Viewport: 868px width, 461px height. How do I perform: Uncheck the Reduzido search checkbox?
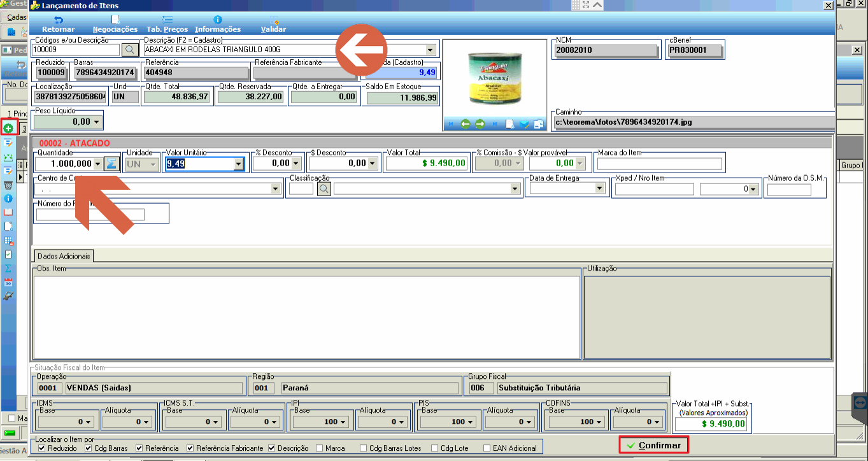(x=42, y=448)
